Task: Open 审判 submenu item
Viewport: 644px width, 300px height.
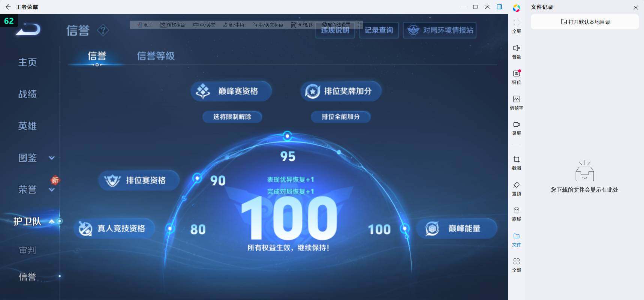Action: pos(27,250)
